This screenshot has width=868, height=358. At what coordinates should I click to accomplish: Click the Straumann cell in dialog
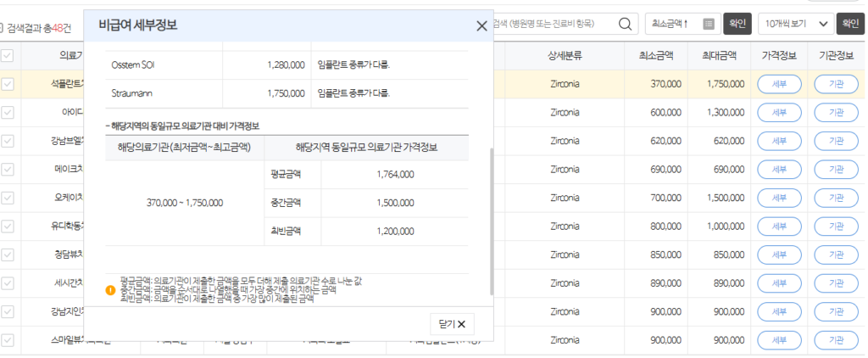(164, 93)
